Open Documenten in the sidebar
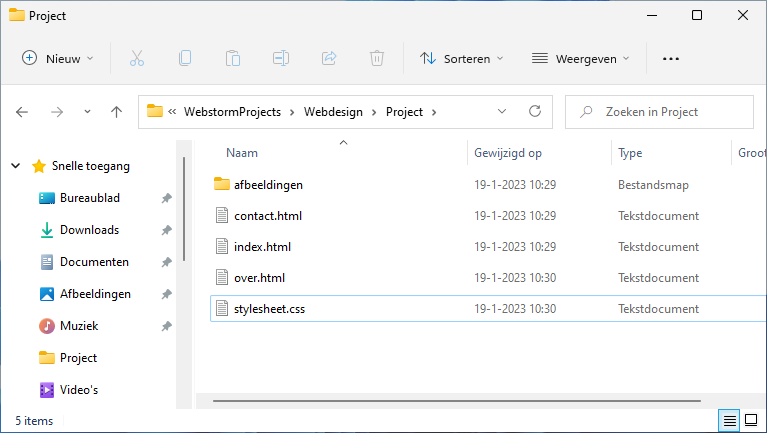The image size is (767, 433). [x=94, y=262]
